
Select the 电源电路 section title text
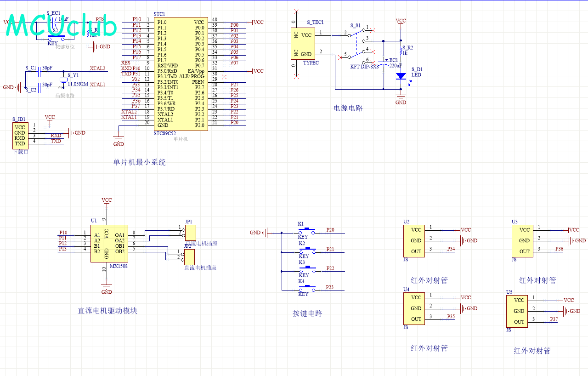pyautogui.click(x=348, y=108)
